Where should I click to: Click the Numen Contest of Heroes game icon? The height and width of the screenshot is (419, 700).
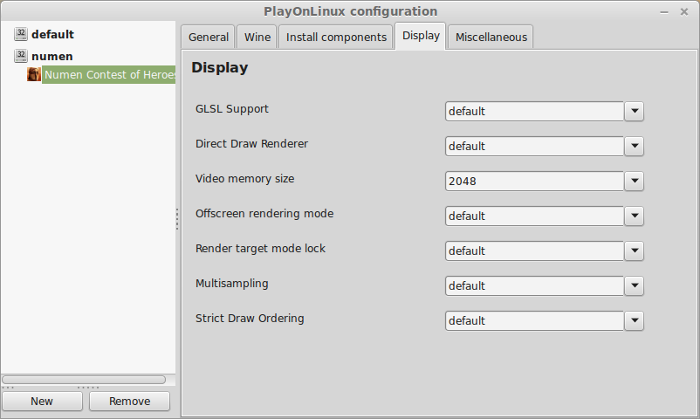pyautogui.click(x=34, y=74)
